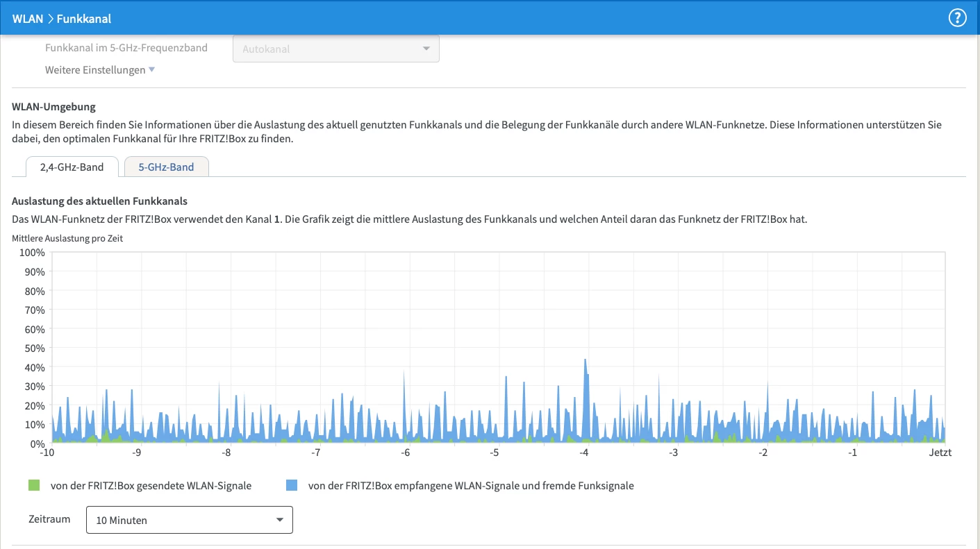This screenshot has height=549, width=980.
Task: Click the Funkkanal breadcrumb title
Action: (x=84, y=19)
